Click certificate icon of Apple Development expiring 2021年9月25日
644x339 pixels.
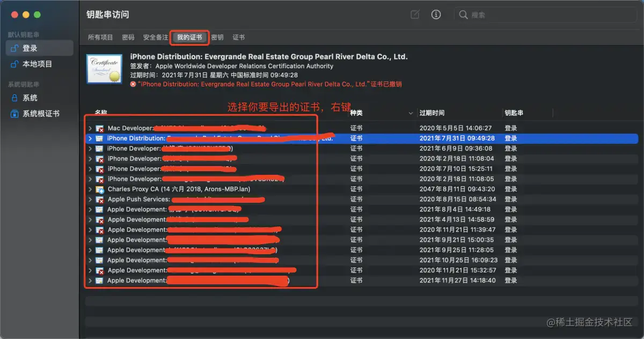pos(99,250)
